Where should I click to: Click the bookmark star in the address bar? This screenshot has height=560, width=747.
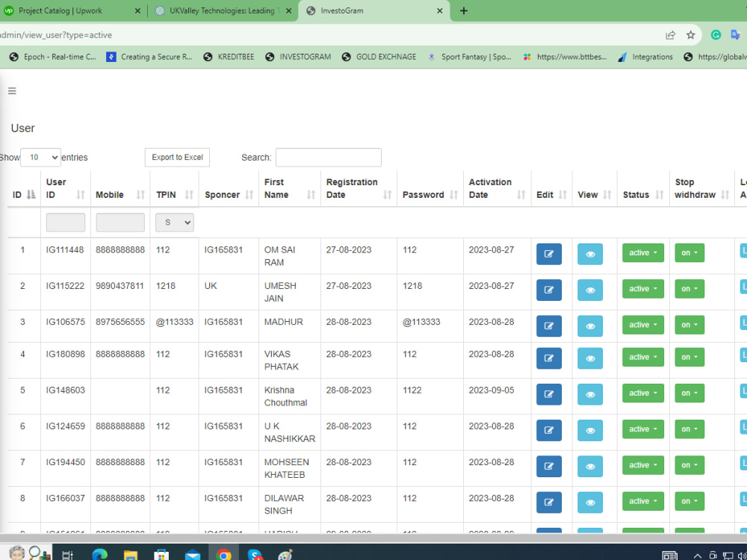[691, 34]
